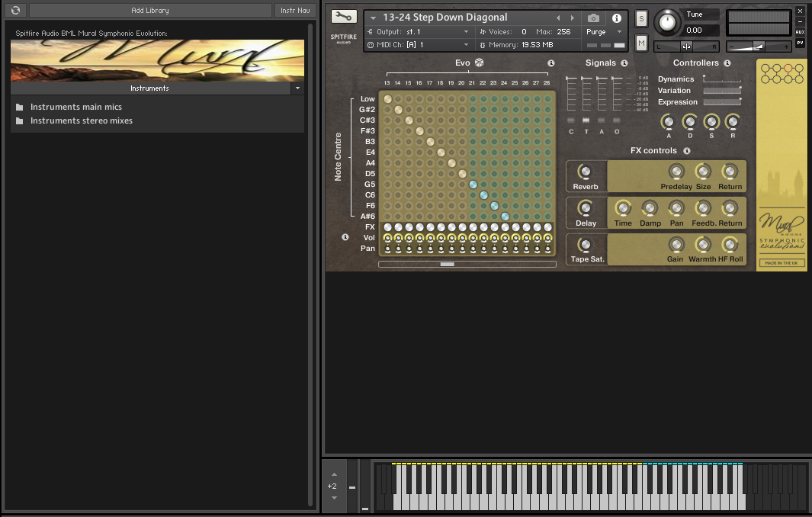Viewport: 812px width, 517px height.
Task: Click the refresh libraries icon
Action: point(15,11)
